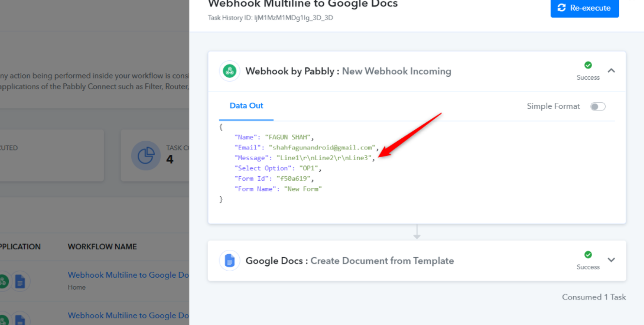Click the Home folder label under workflow
Viewport: 644px width, 325px height.
77,287
